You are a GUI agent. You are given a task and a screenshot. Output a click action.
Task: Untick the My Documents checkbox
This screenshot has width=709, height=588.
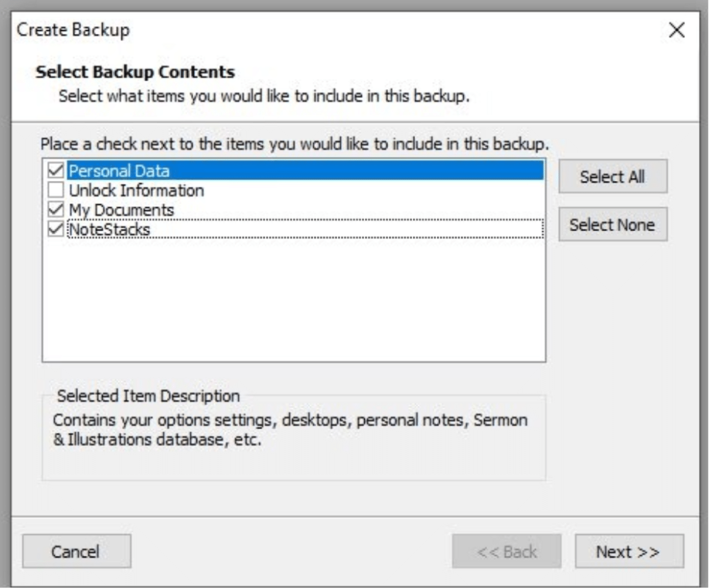point(55,209)
